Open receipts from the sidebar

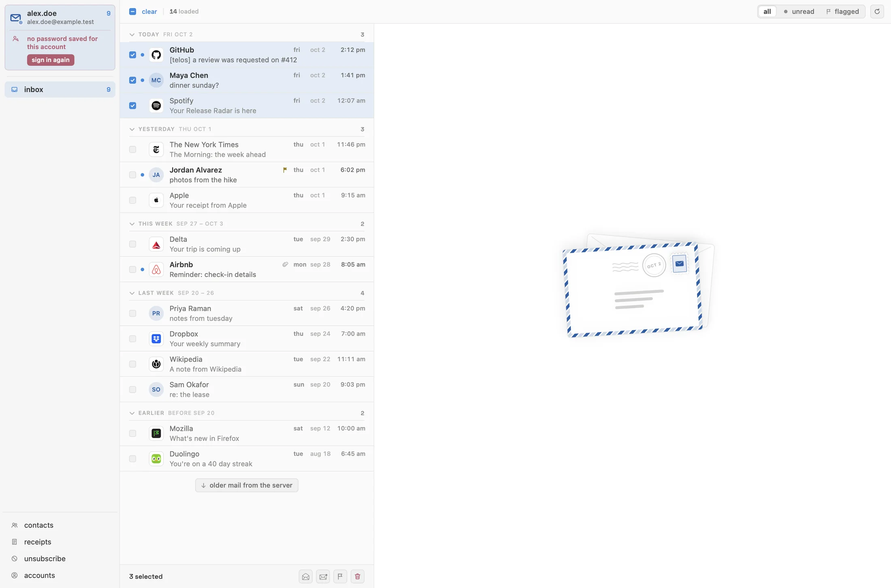pyautogui.click(x=60, y=542)
